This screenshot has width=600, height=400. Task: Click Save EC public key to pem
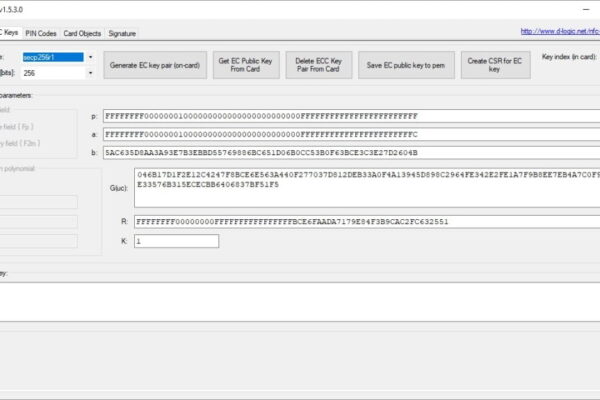point(406,65)
